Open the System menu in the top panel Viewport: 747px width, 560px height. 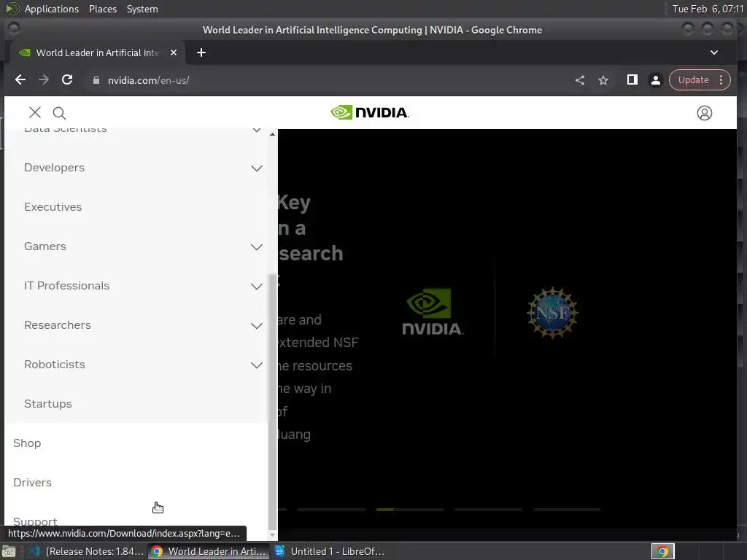pyautogui.click(x=142, y=9)
